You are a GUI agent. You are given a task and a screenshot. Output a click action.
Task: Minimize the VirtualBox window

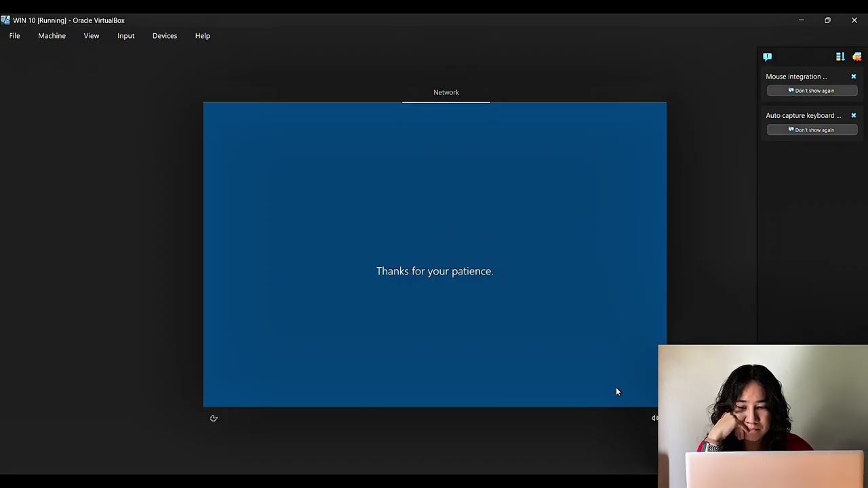coord(801,20)
